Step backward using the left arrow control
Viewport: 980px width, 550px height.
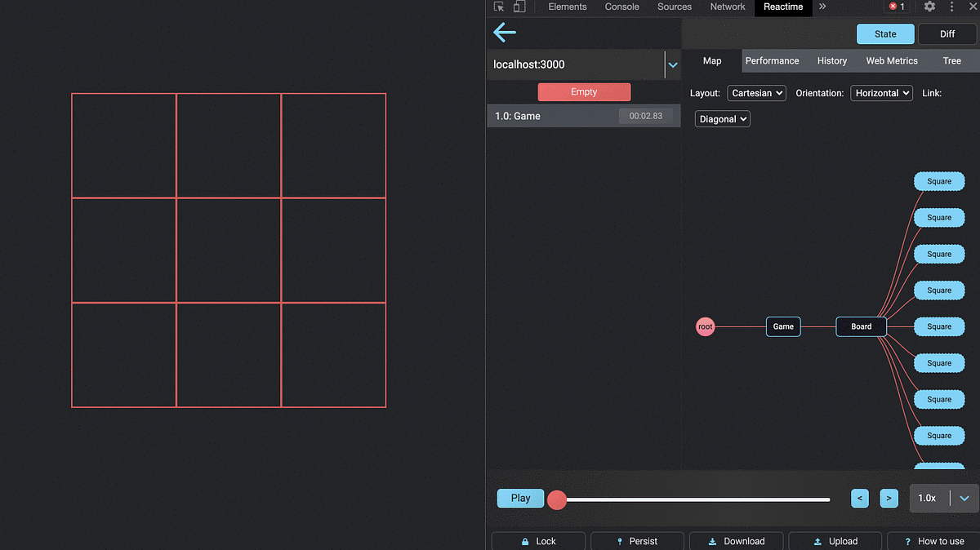coord(859,498)
